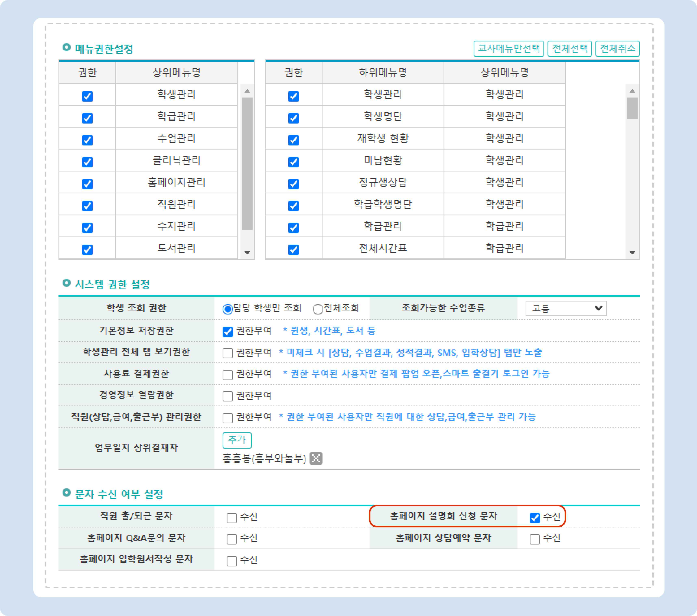Uncheck 클리닉관리 permission checkbox
This screenshot has height=616, width=697.
(87, 162)
